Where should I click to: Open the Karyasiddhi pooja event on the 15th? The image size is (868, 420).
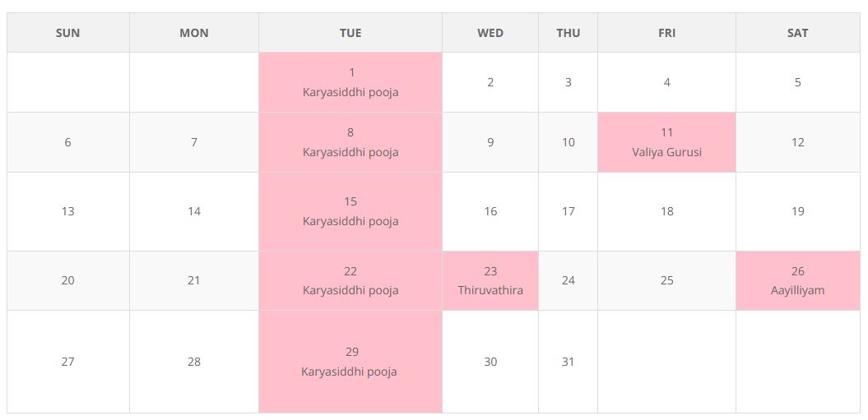(x=350, y=221)
